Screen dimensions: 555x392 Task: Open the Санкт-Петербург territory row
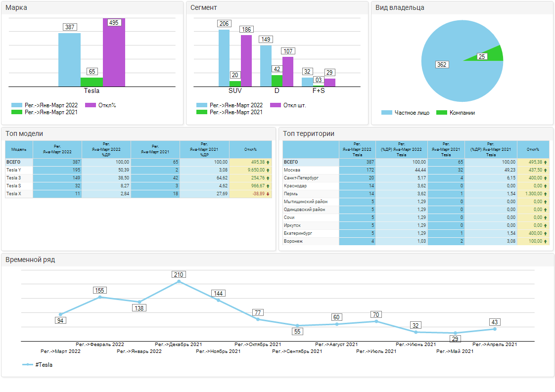click(301, 178)
